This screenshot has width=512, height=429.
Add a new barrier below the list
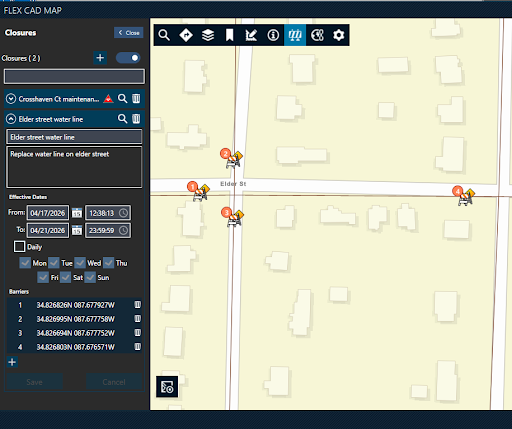(x=12, y=362)
